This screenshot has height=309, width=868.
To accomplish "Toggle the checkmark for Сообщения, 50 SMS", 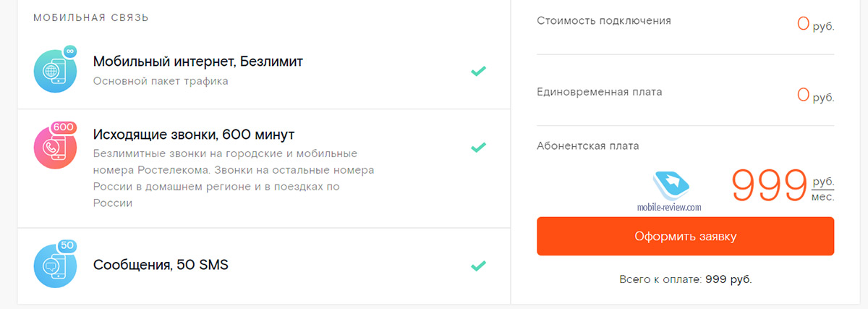I will [478, 266].
